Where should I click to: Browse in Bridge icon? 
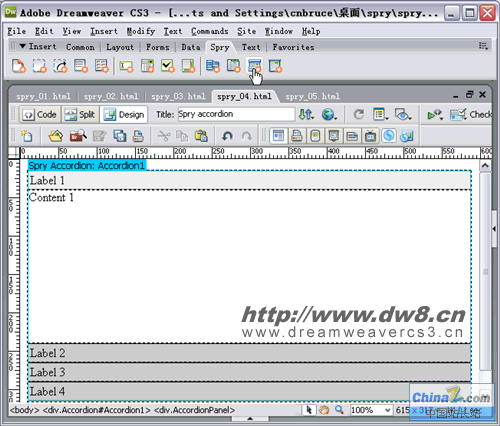pyautogui.click(x=78, y=136)
